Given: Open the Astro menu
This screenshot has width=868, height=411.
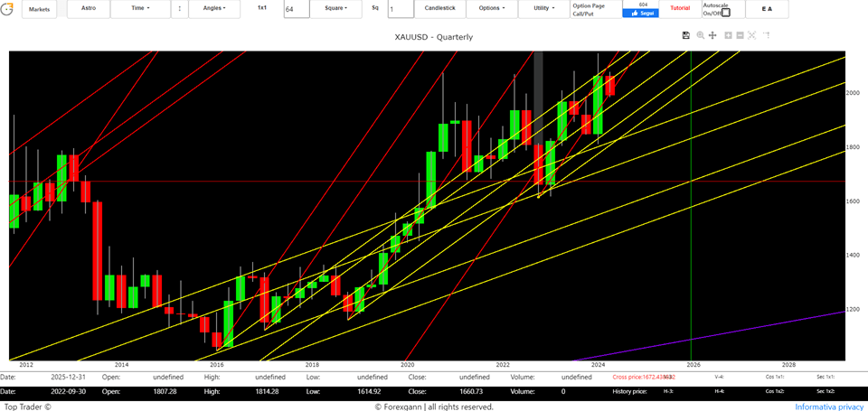Looking at the screenshot, I should pos(88,9).
